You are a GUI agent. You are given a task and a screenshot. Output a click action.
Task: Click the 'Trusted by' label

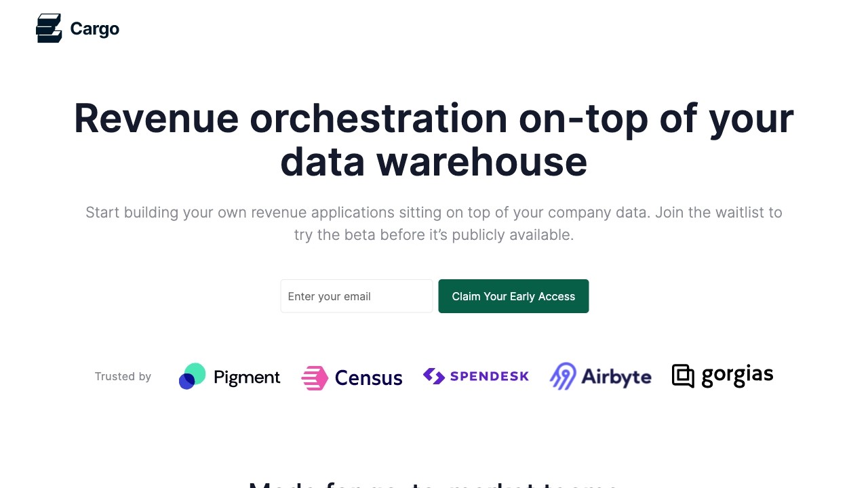click(x=123, y=377)
